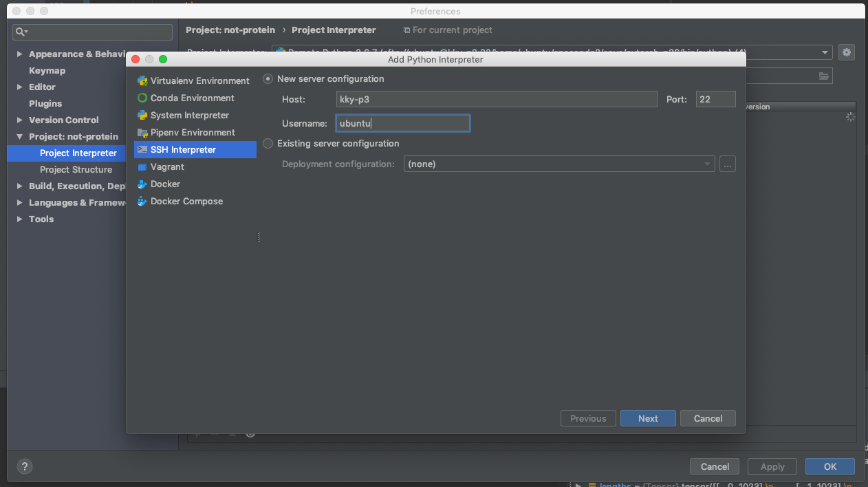This screenshot has height=487, width=868.
Task: Select Docker interpreter option
Action: (x=195, y=184)
